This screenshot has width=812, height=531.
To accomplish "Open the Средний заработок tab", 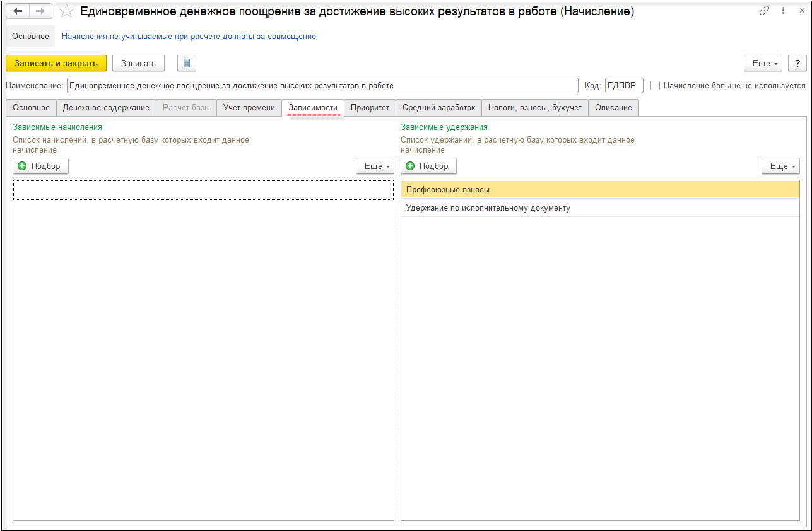I will [x=439, y=108].
